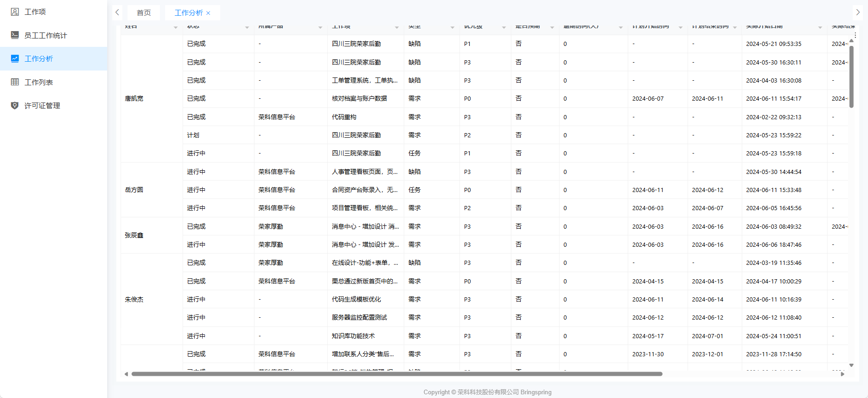Open the 所属产品 column filter dropdown
The width and height of the screenshot is (868, 398).
tap(320, 27)
